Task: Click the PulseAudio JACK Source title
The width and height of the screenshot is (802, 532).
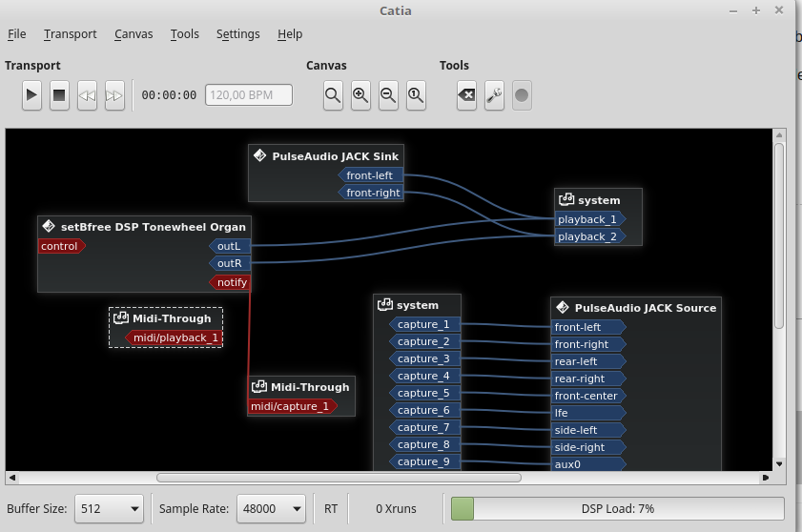Action: [x=646, y=308]
